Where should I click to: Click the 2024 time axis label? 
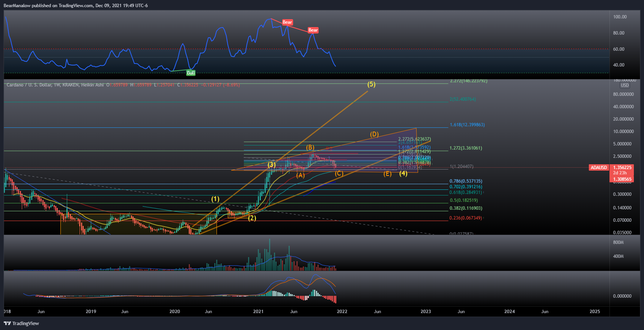(509, 312)
